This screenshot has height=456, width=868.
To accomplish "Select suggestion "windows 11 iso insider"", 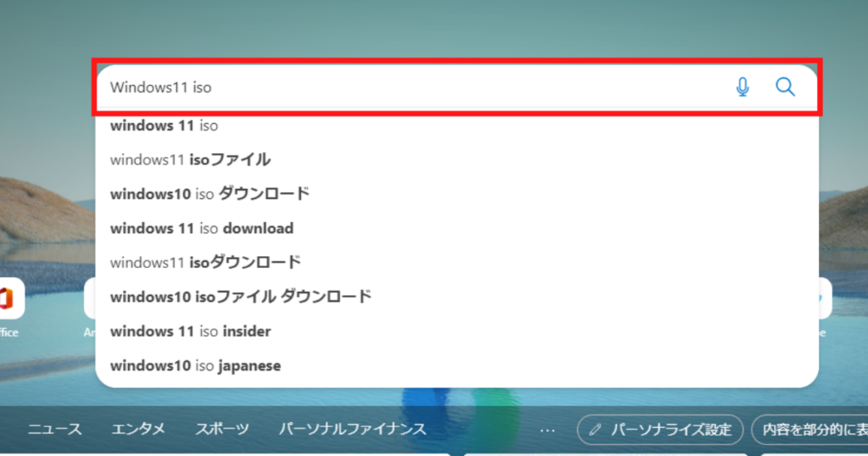I will pyautogui.click(x=457, y=331).
